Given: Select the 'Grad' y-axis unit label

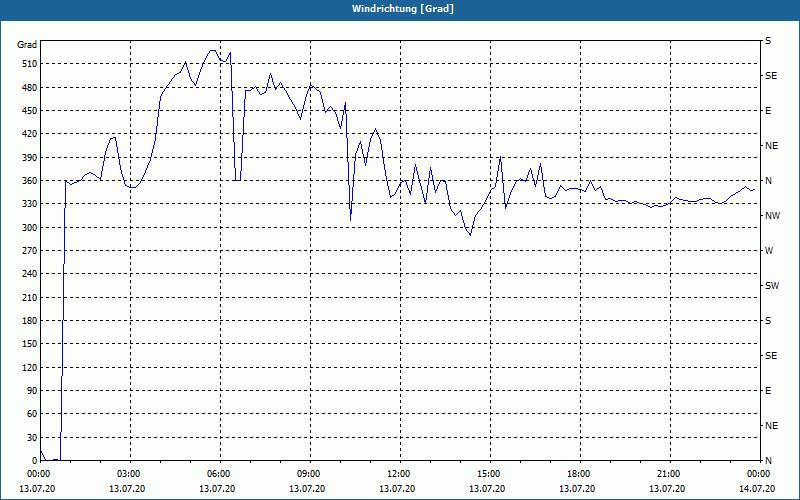Looking at the screenshot, I should pyautogui.click(x=27, y=45).
